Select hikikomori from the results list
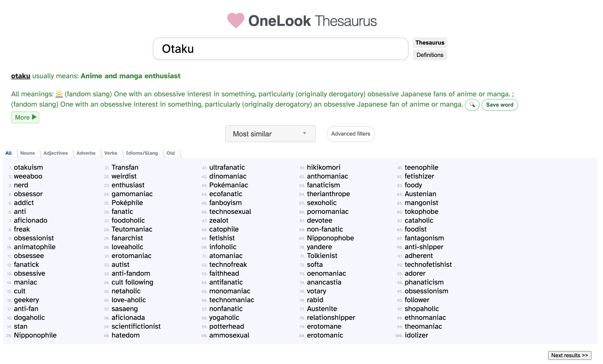Screen dimensions: 603x364 (x=324, y=167)
